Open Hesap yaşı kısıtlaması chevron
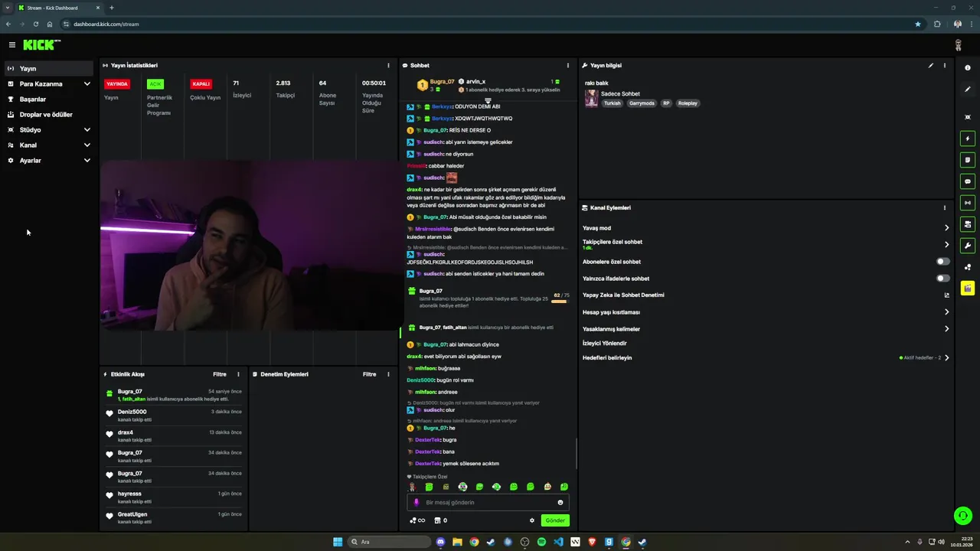980x551 pixels. click(946, 312)
